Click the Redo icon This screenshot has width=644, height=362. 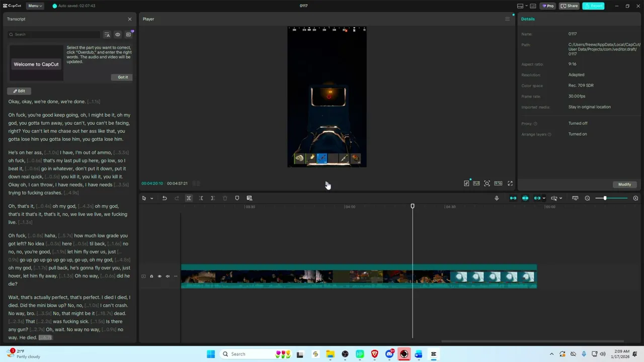[177, 198]
